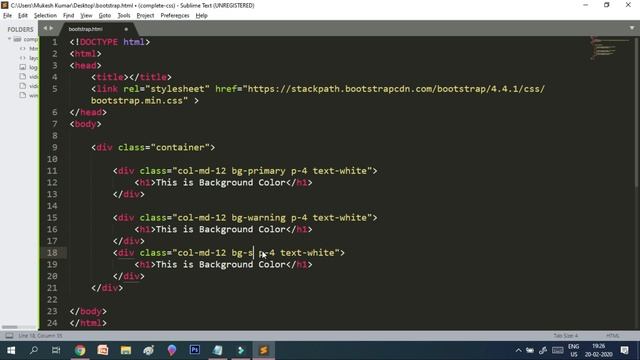
Task: Open the tab list dropdown arrow
Action: pos(632,28)
